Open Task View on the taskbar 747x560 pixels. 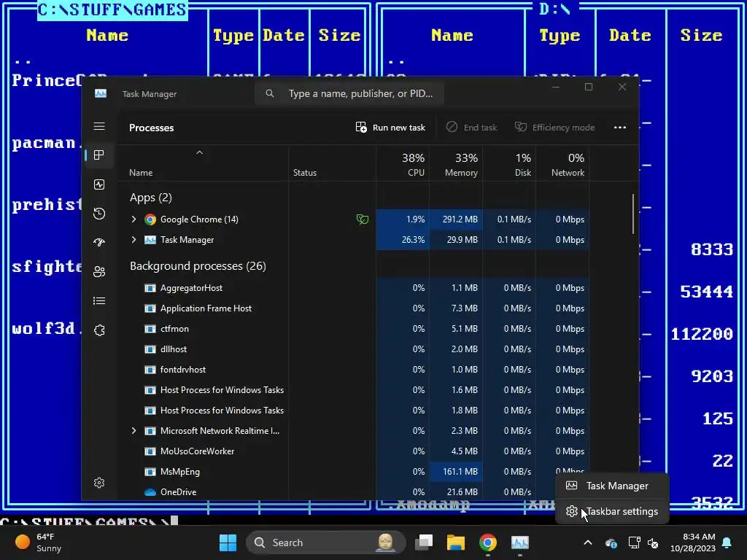(x=424, y=542)
